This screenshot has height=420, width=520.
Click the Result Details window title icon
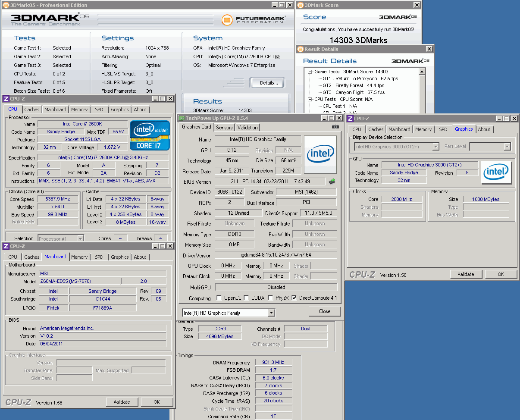click(300, 49)
